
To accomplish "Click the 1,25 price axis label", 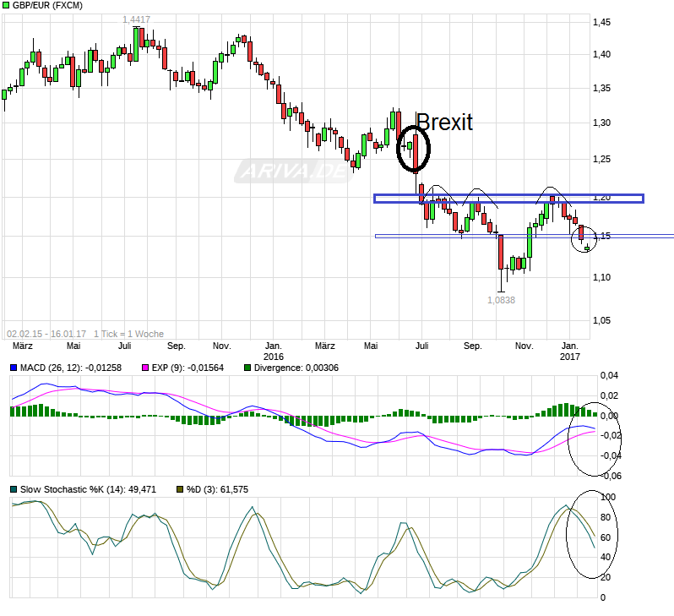I will pyautogui.click(x=601, y=160).
